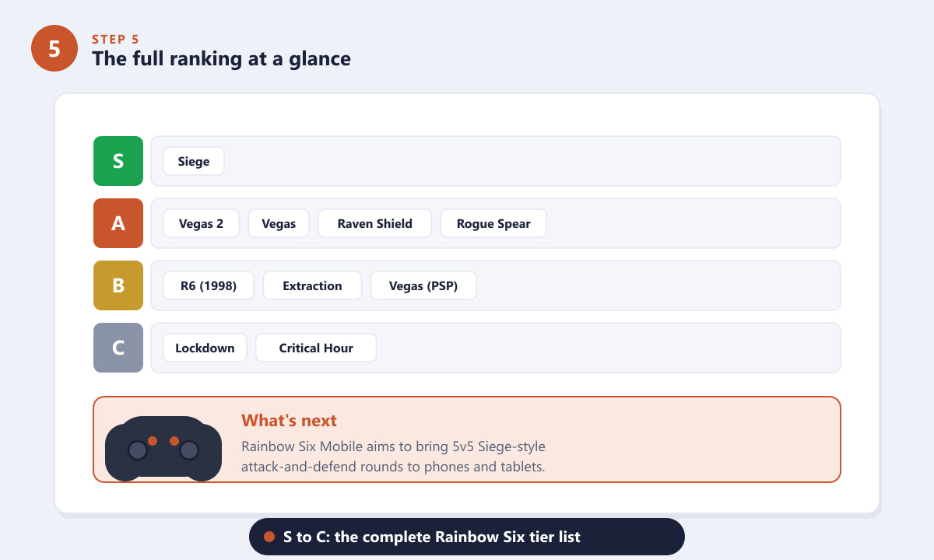Choose the Critical Hour chip
This screenshot has width=934, height=560.
316,348
